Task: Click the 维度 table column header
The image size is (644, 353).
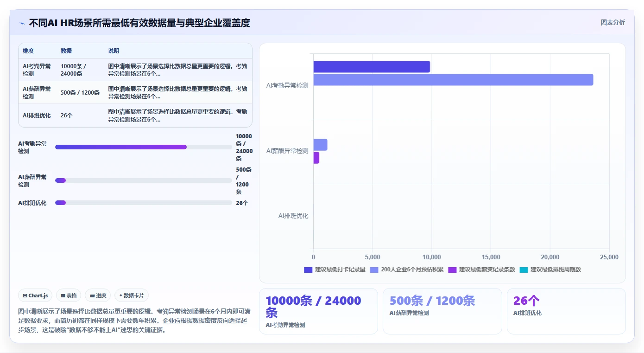Action: [28, 51]
